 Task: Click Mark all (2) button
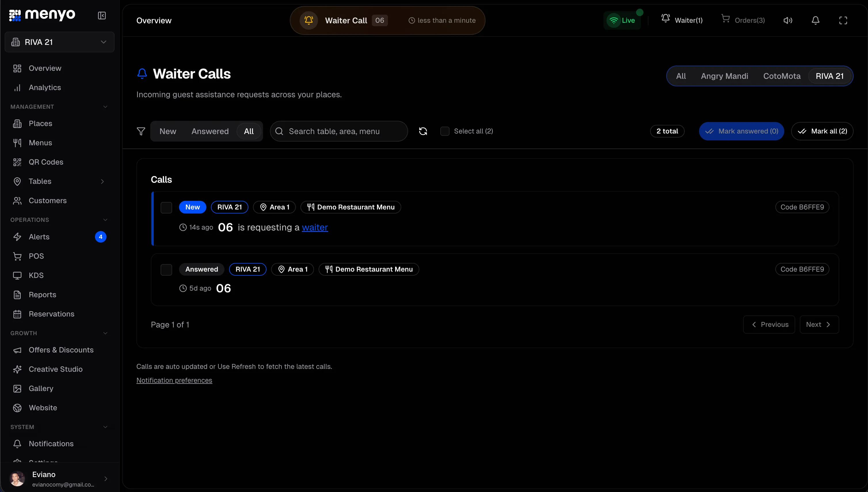pyautogui.click(x=822, y=131)
